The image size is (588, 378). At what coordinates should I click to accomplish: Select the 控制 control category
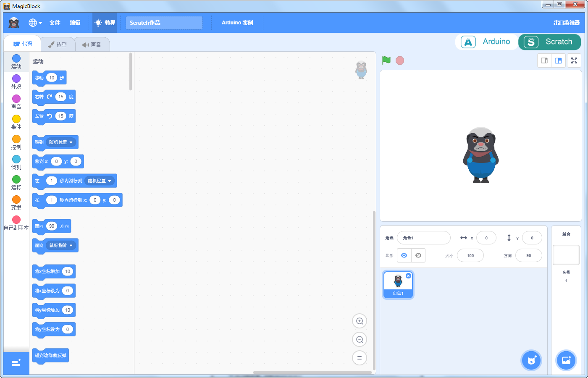click(16, 142)
